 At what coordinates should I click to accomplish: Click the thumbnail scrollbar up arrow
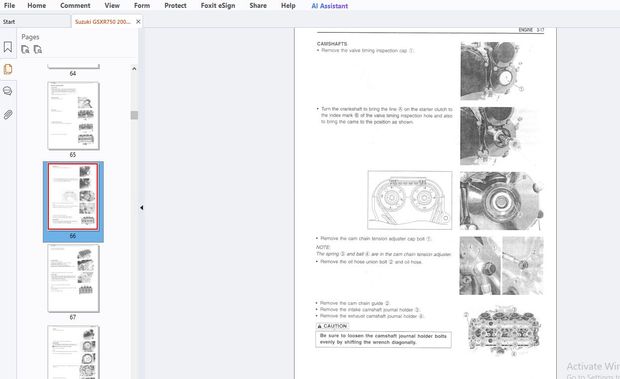point(134,69)
